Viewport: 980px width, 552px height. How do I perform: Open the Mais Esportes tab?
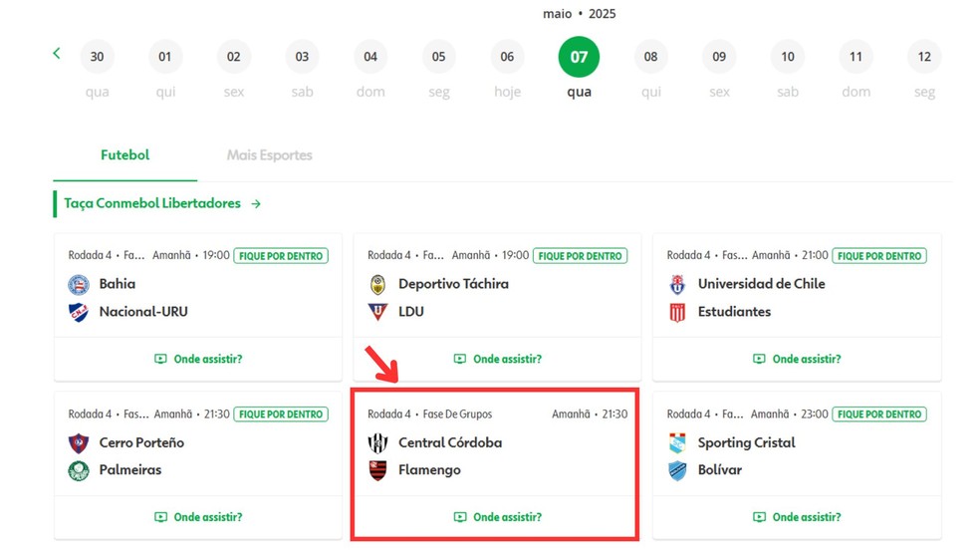pos(269,155)
